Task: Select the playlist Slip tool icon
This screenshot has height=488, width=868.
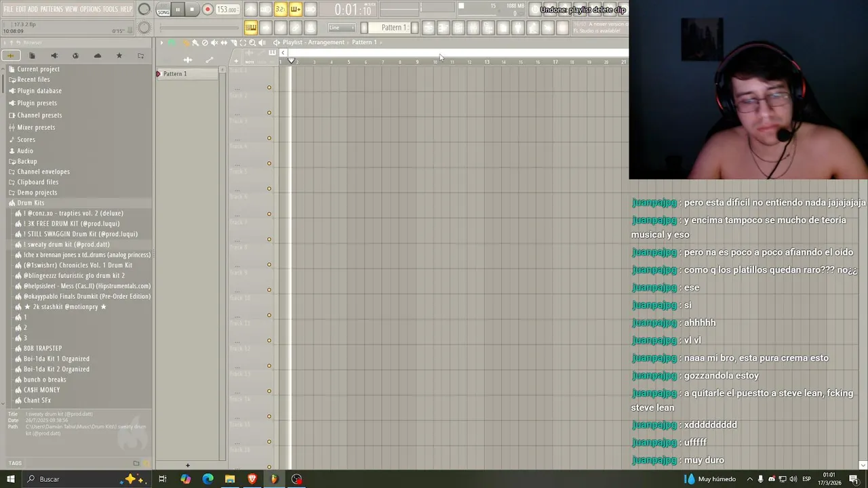Action: coord(224,43)
